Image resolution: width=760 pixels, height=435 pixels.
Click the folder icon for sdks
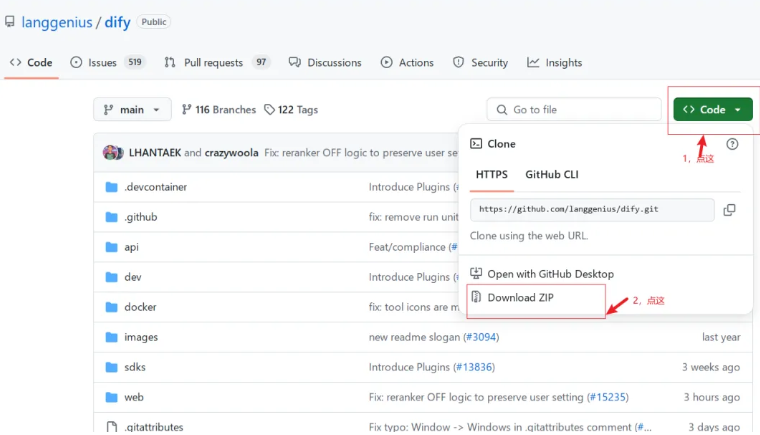(111, 368)
